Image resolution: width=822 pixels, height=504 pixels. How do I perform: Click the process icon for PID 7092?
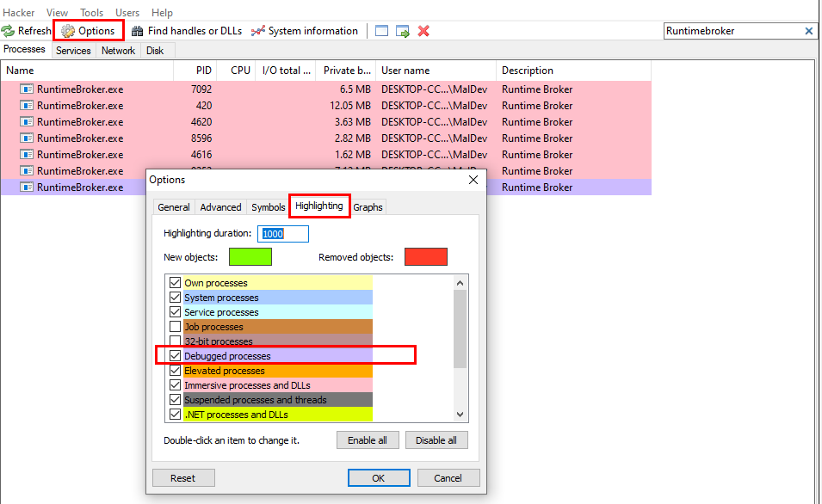26,89
